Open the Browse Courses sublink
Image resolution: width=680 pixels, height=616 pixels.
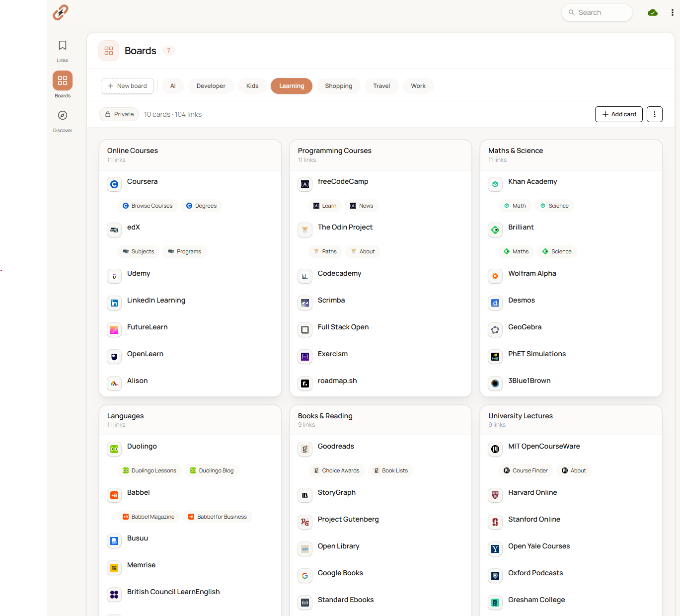coord(148,206)
